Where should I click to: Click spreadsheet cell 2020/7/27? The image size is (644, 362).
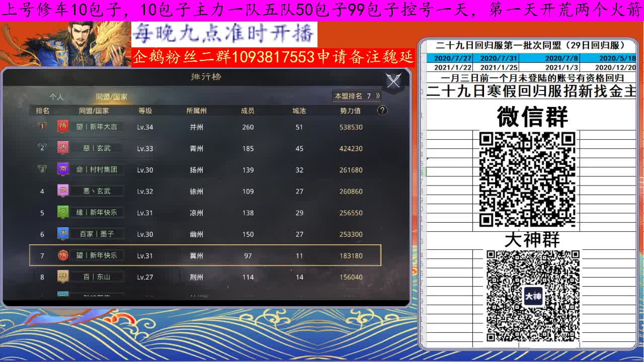tap(453, 58)
